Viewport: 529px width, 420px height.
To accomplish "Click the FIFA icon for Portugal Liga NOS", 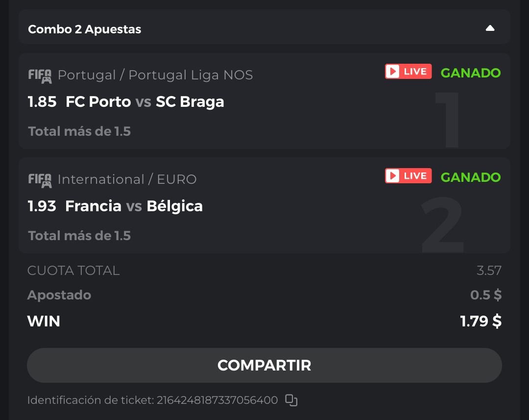I will (40, 75).
